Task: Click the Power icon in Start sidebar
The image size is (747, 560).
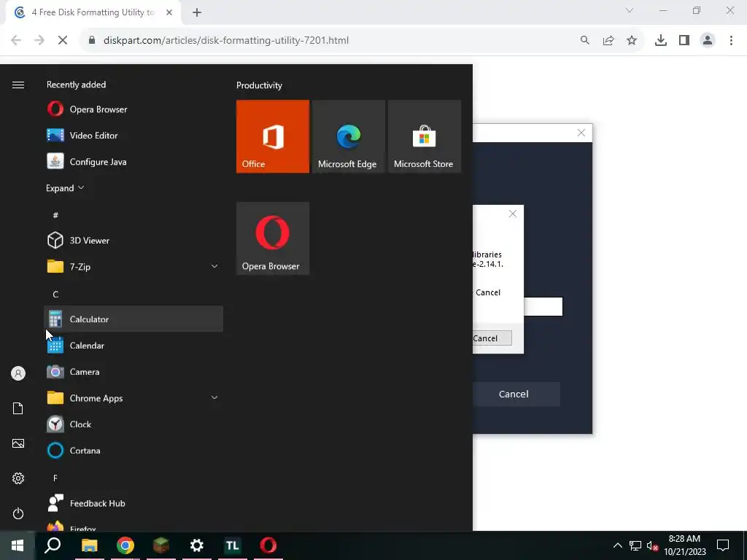Action: point(18,513)
